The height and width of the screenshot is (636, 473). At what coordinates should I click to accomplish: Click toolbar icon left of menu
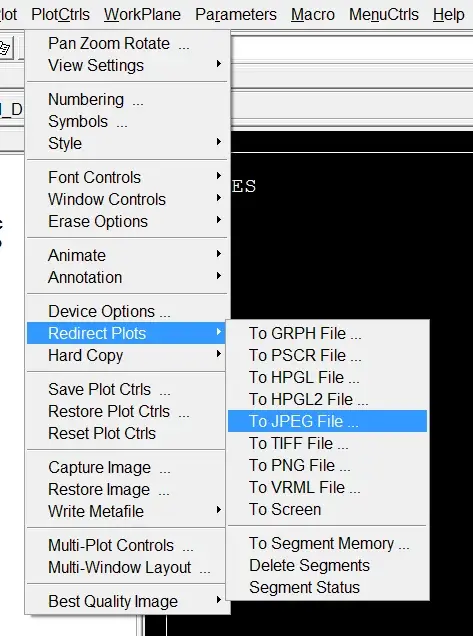click(6, 47)
